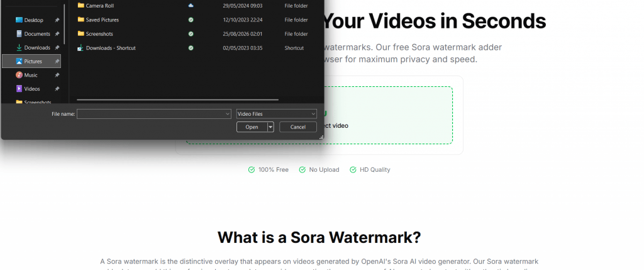644x270 pixels.
Task: Click the navigation pane vertical scrollbar
Action: tap(64, 24)
